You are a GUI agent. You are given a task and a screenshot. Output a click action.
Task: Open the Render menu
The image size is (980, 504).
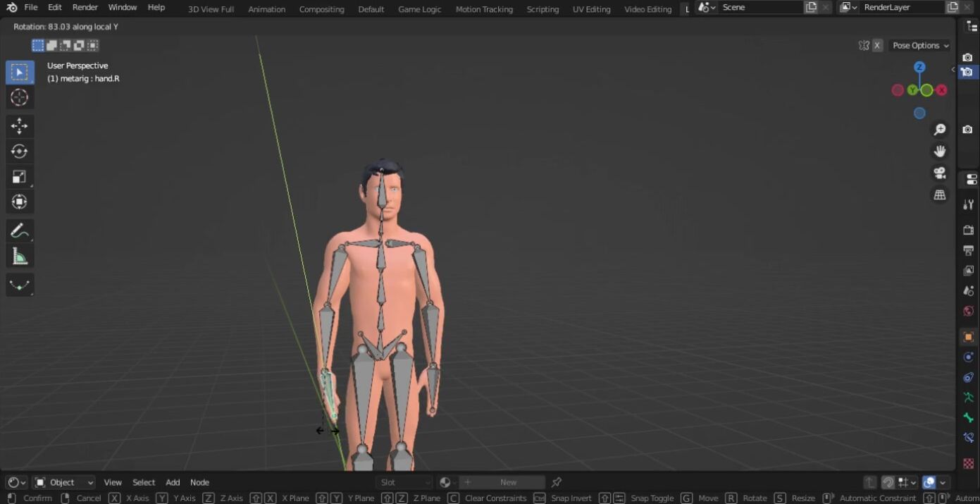(x=85, y=8)
